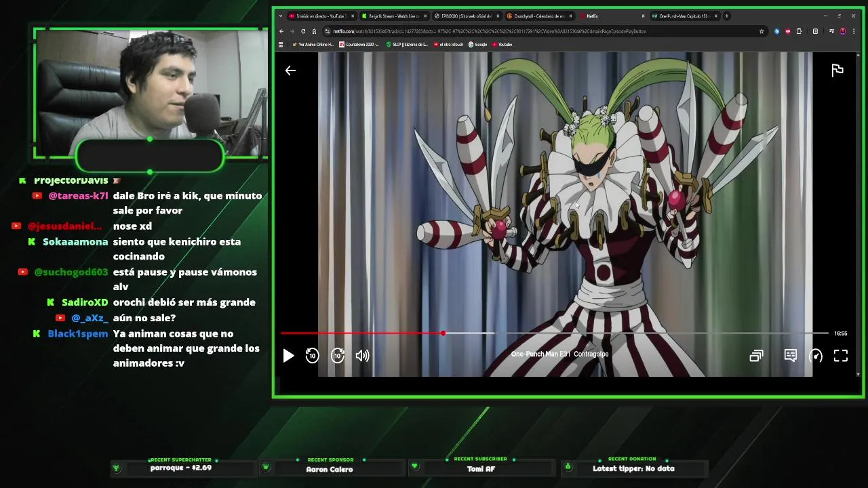868x488 pixels.
Task: Click chat username SadiroXD
Action: pos(85,303)
